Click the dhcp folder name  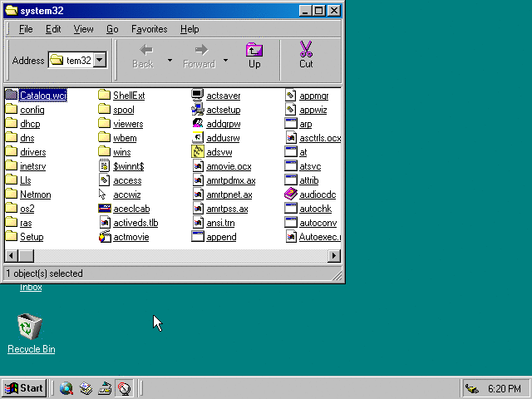(x=30, y=124)
